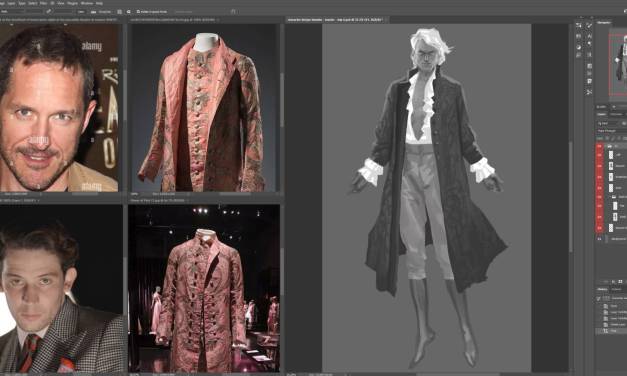Open the Select menu
The height and width of the screenshot is (376, 627).
click(33, 3)
